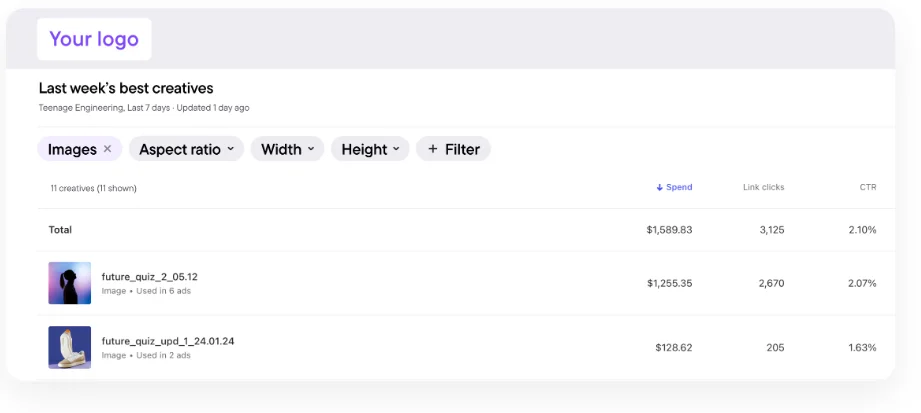Open the Height filter dropdown
This screenshot has height=413, width=921.
(x=370, y=150)
